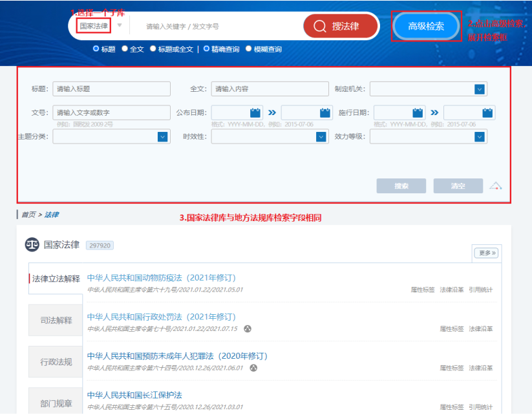Select the 全文 radio option
Screen dimensions: 532x415
click(125, 49)
